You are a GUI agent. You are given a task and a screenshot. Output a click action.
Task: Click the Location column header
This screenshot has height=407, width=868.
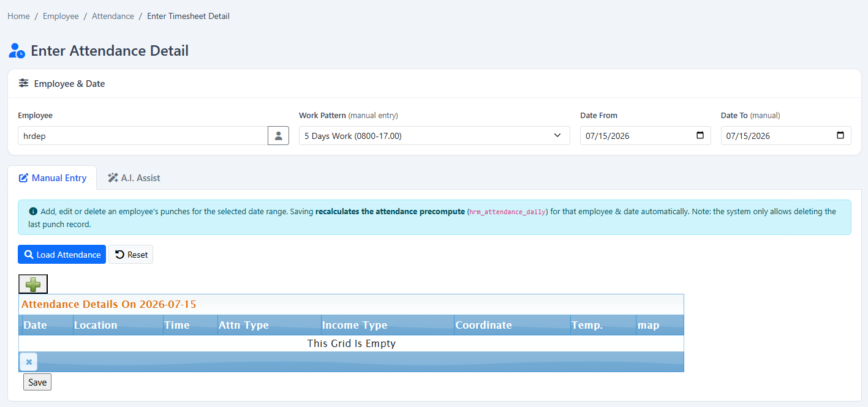click(x=118, y=325)
